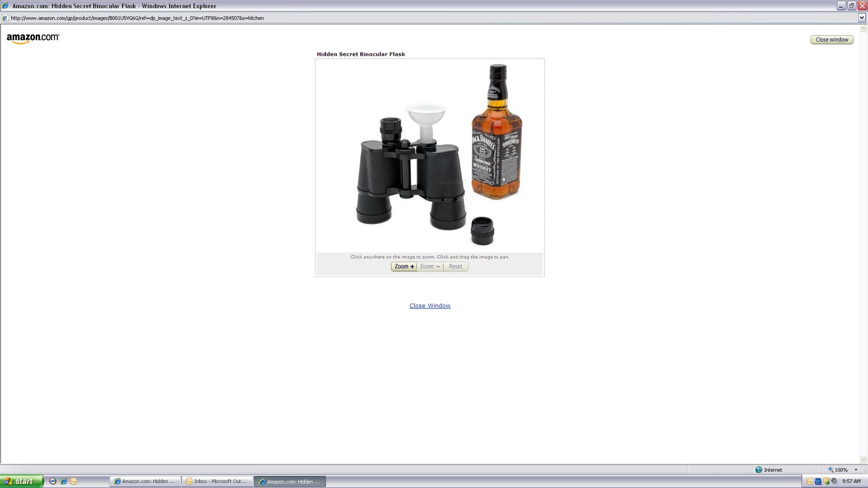Click the security shield tray icon

(826, 481)
